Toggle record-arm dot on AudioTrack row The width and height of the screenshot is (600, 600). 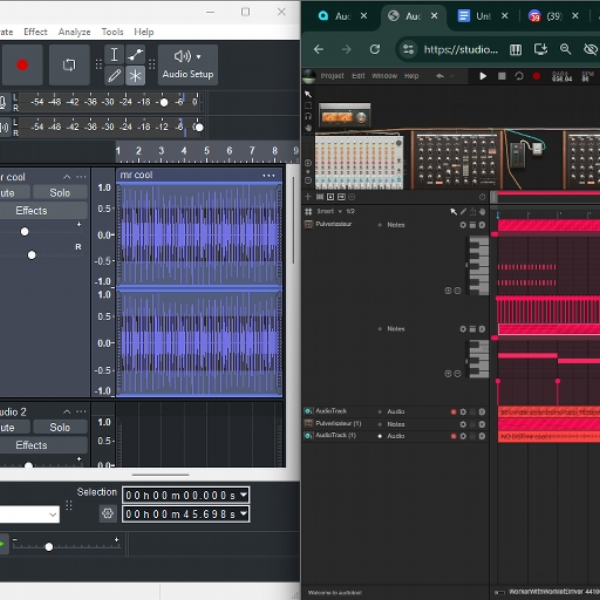tap(453, 412)
